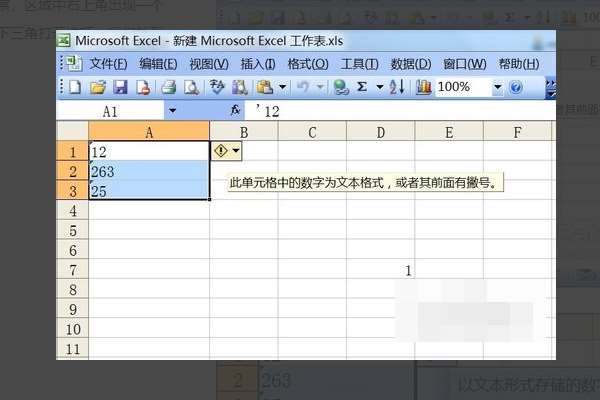Click the Name Box showing A1

click(x=110, y=111)
